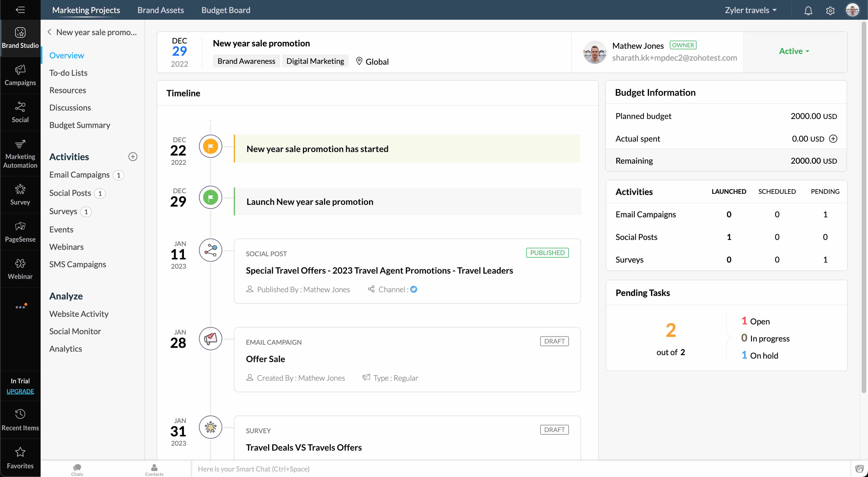Image resolution: width=868 pixels, height=477 pixels.
Task: Click the notifications bell icon
Action: point(808,11)
